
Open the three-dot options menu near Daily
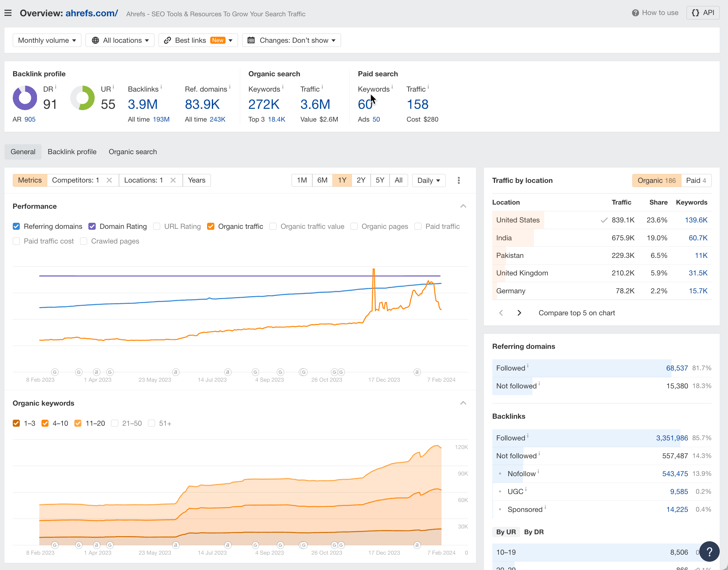(x=459, y=180)
